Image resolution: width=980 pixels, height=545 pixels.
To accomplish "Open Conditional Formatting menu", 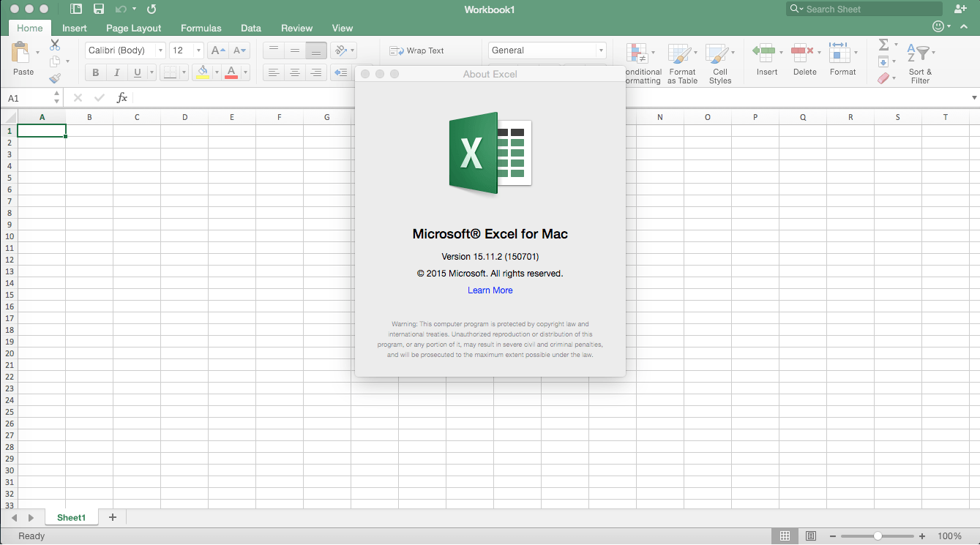I will pyautogui.click(x=642, y=63).
